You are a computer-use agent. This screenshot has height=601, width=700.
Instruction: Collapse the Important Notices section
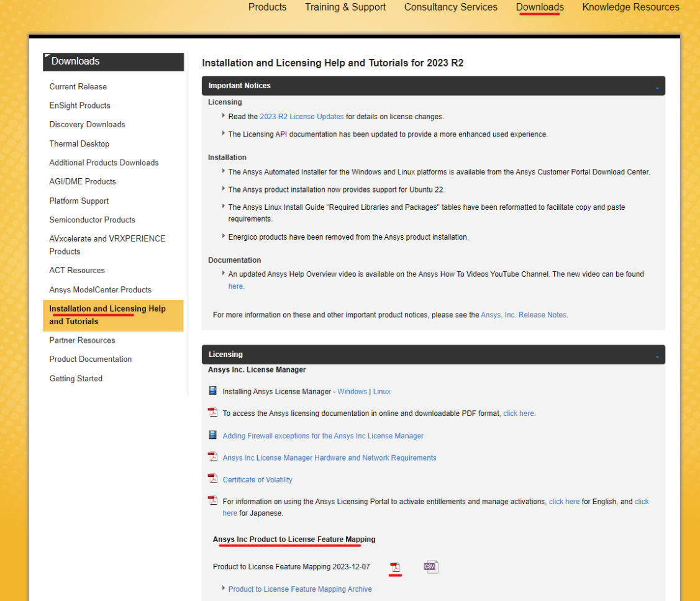(657, 86)
